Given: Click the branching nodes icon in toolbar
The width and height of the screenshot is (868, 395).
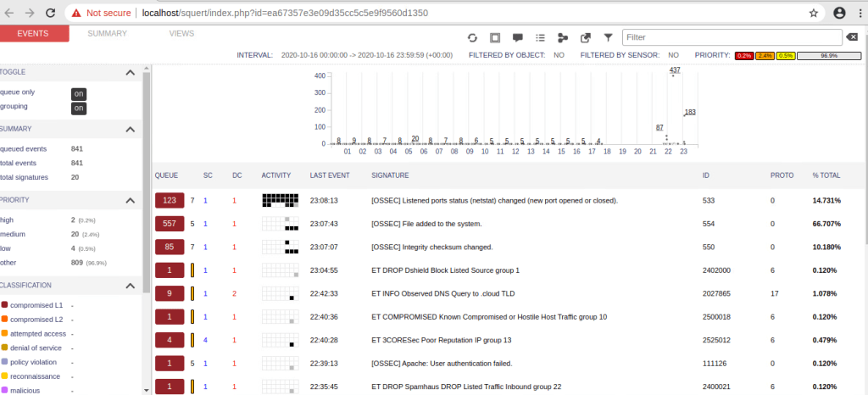Looking at the screenshot, I should click(x=562, y=38).
